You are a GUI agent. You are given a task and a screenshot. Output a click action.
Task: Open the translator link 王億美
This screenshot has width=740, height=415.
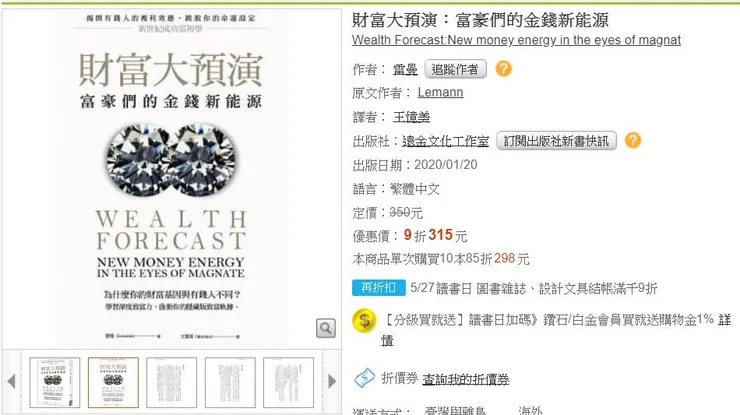(x=411, y=117)
